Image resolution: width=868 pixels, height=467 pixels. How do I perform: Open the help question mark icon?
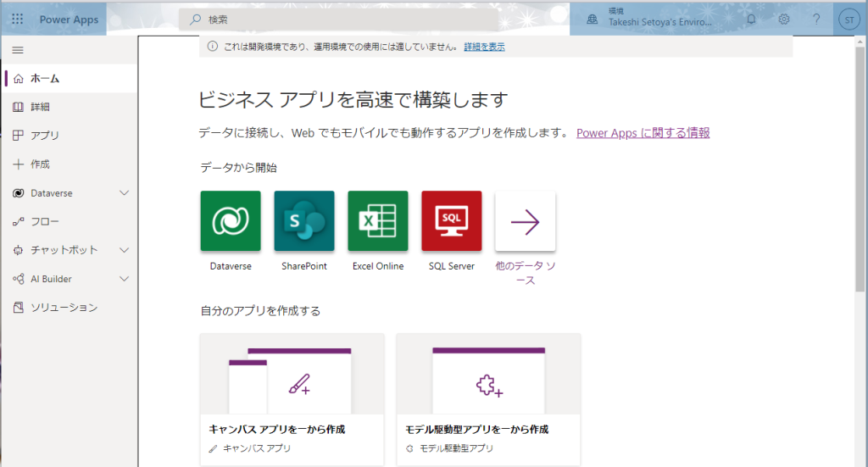point(816,19)
